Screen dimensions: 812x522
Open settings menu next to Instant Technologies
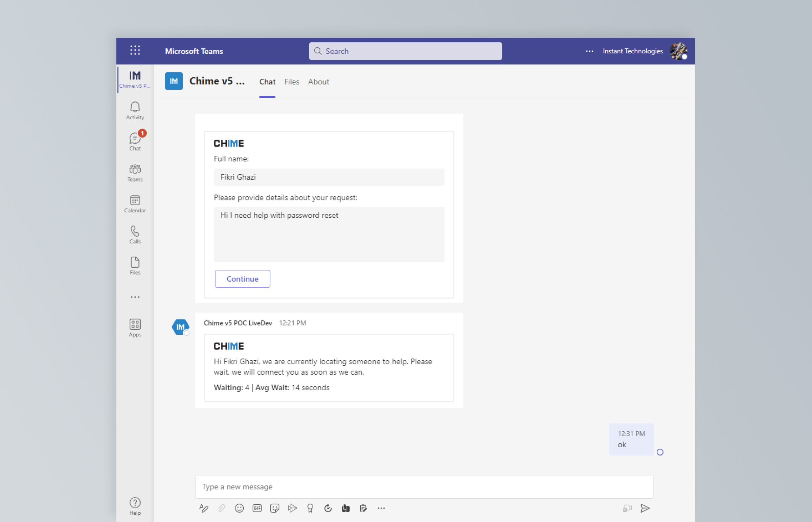tap(589, 51)
